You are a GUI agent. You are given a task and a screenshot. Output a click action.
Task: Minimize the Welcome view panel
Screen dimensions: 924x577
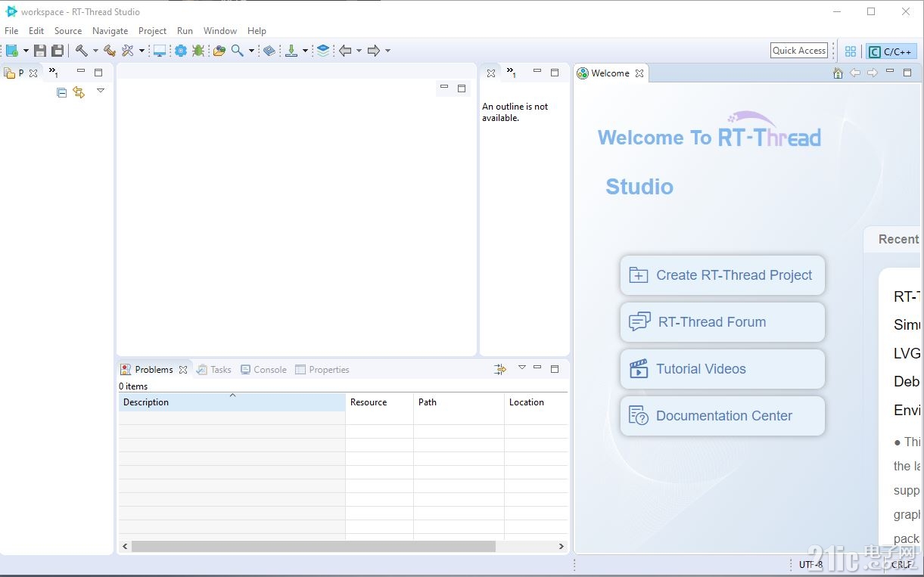click(x=890, y=72)
